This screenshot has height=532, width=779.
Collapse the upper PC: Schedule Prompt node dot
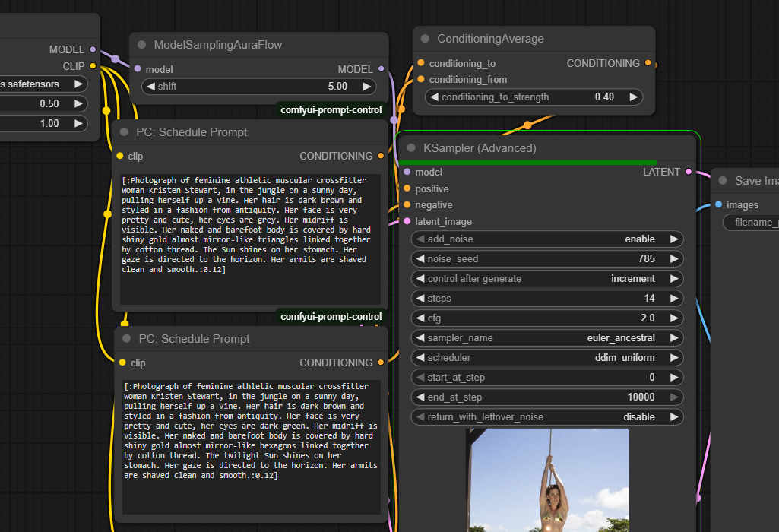124,132
